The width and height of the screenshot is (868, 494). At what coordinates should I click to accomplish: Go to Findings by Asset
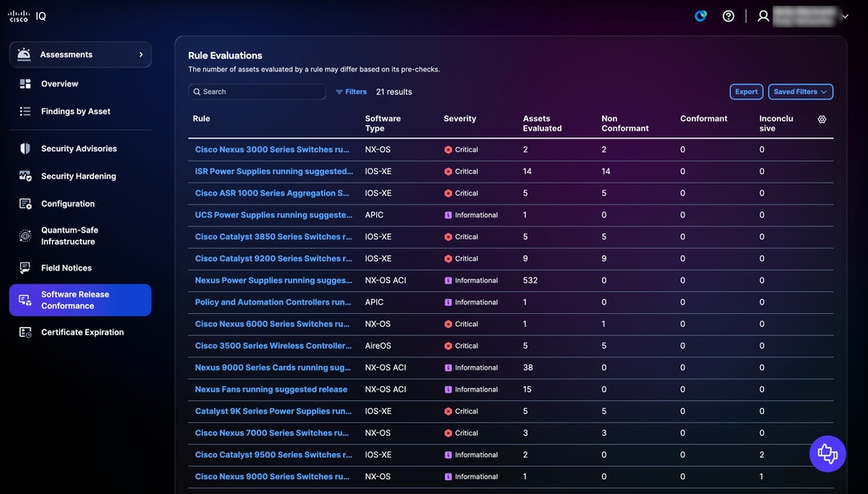pos(76,111)
